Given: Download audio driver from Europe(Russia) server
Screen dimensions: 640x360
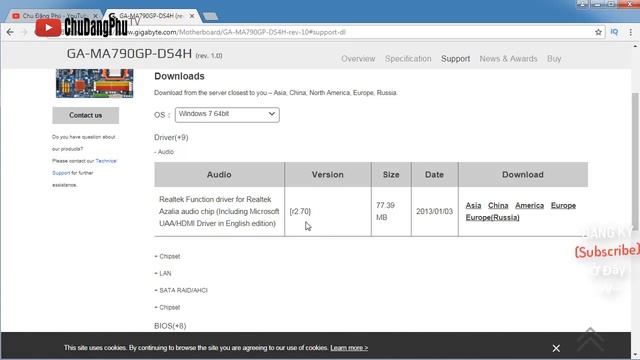Looking at the screenshot, I should (492, 218).
